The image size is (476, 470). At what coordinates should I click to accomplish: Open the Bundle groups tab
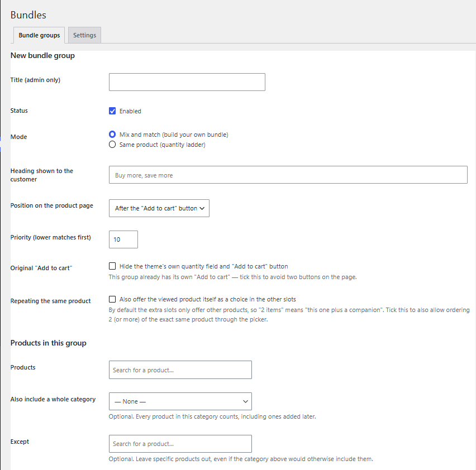click(x=39, y=35)
